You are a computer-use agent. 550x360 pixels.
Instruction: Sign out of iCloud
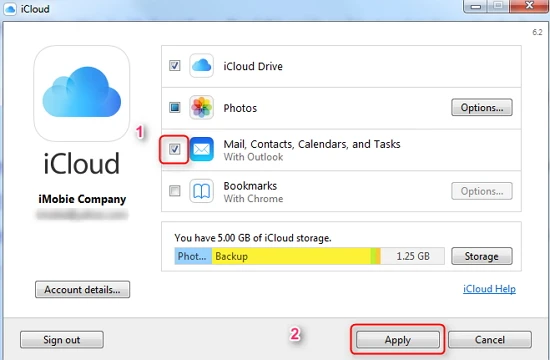[x=62, y=340]
